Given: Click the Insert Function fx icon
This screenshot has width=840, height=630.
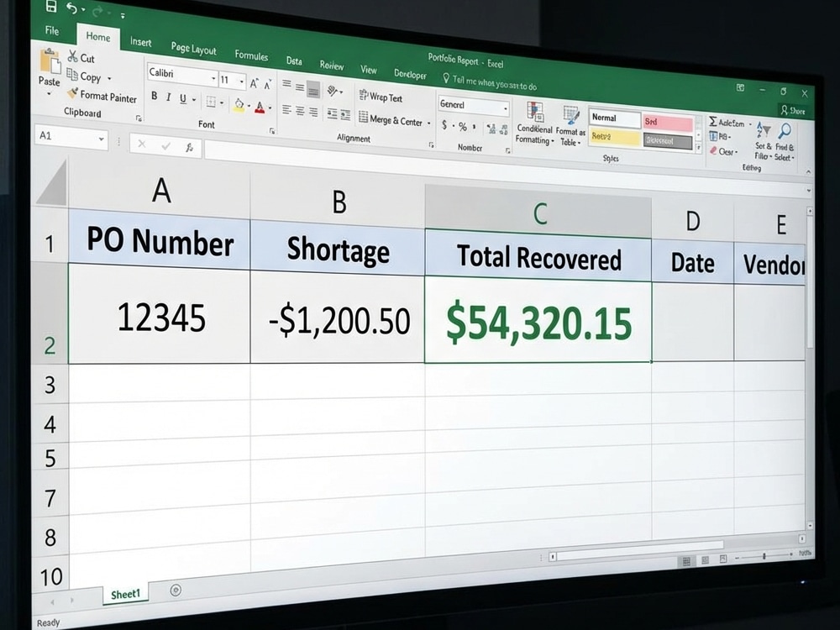Looking at the screenshot, I should tap(189, 147).
